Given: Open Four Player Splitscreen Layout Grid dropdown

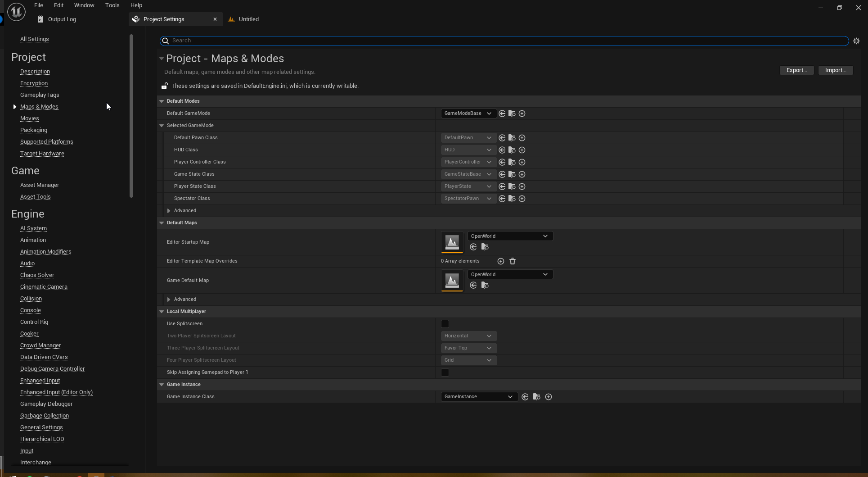Looking at the screenshot, I should coord(468,360).
